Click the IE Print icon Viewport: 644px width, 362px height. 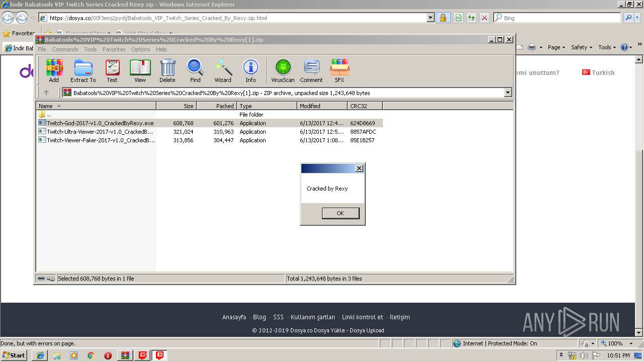533,47
